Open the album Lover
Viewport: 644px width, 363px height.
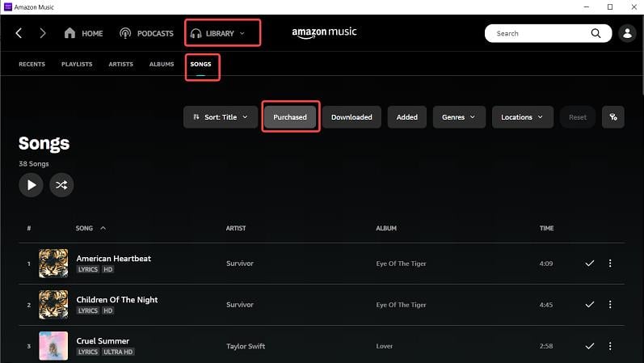(x=385, y=346)
